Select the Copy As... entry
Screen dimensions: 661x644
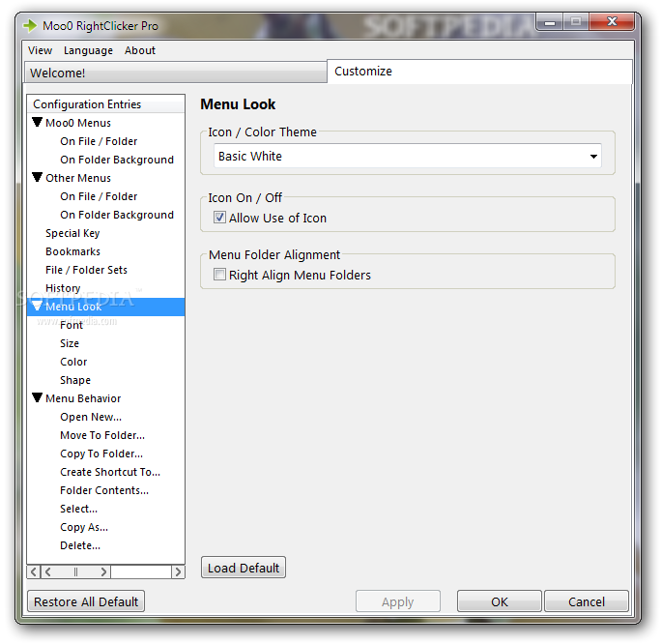click(84, 527)
